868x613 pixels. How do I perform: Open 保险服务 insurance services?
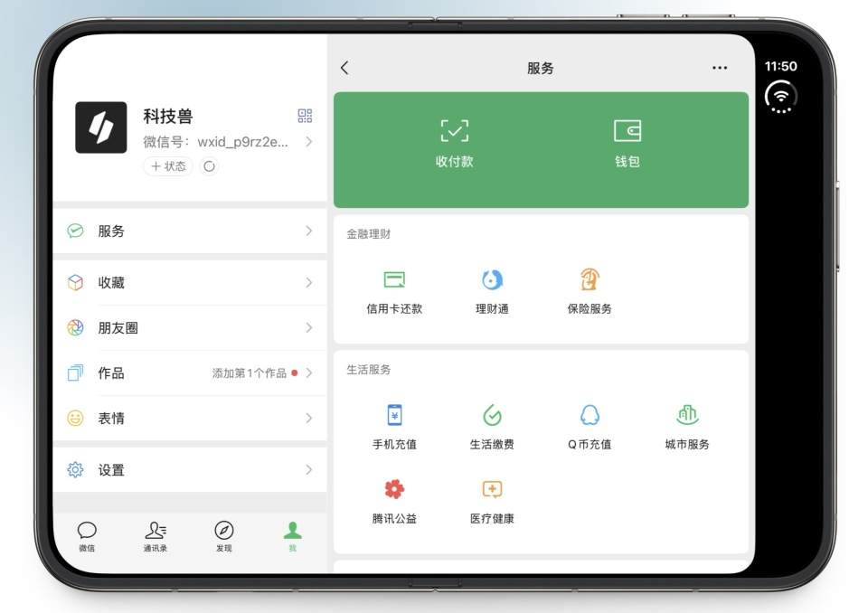(x=590, y=292)
